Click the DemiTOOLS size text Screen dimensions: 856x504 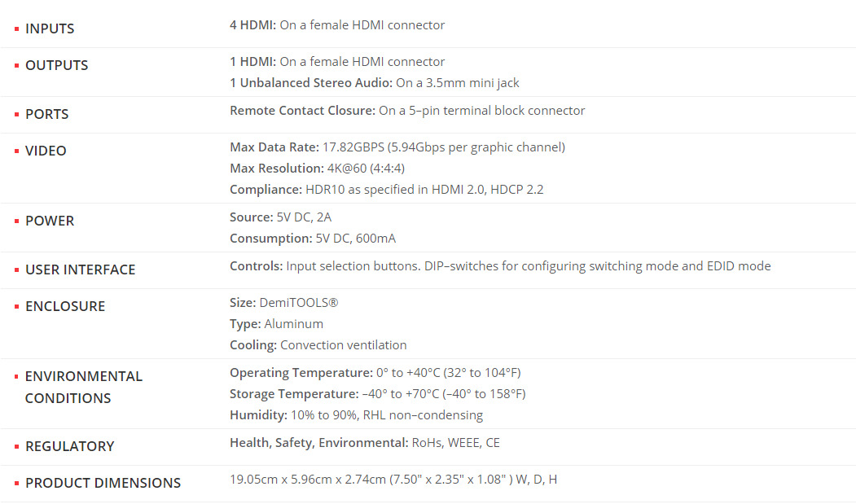284,303
